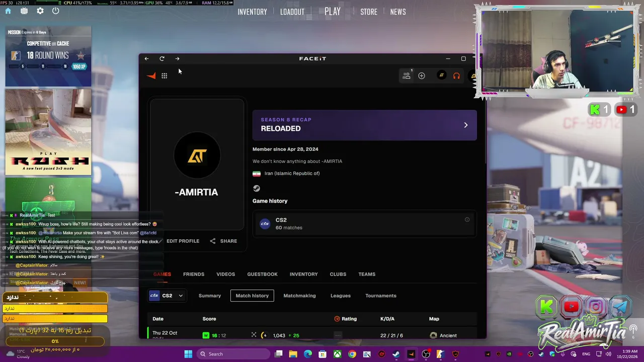Image resolution: width=644 pixels, height=362 pixels.
Task: Open CS2 settings gear icon
Action: click(40, 11)
